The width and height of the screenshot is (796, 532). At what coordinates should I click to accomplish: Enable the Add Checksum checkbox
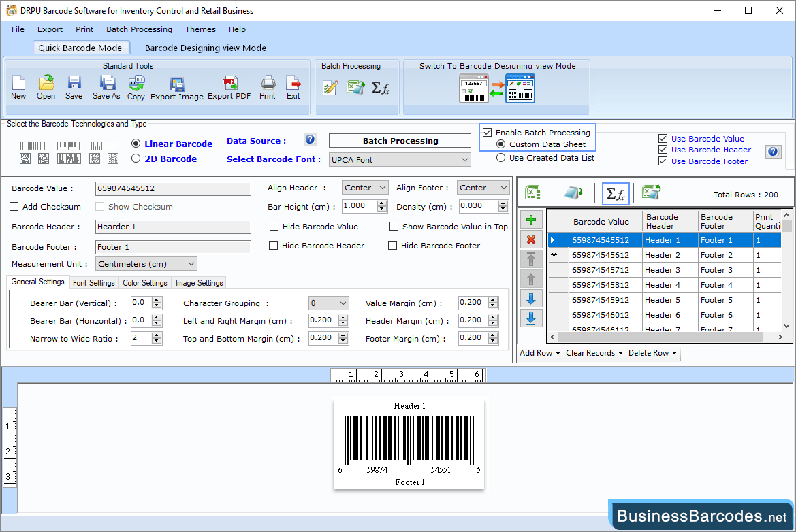coord(14,206)
